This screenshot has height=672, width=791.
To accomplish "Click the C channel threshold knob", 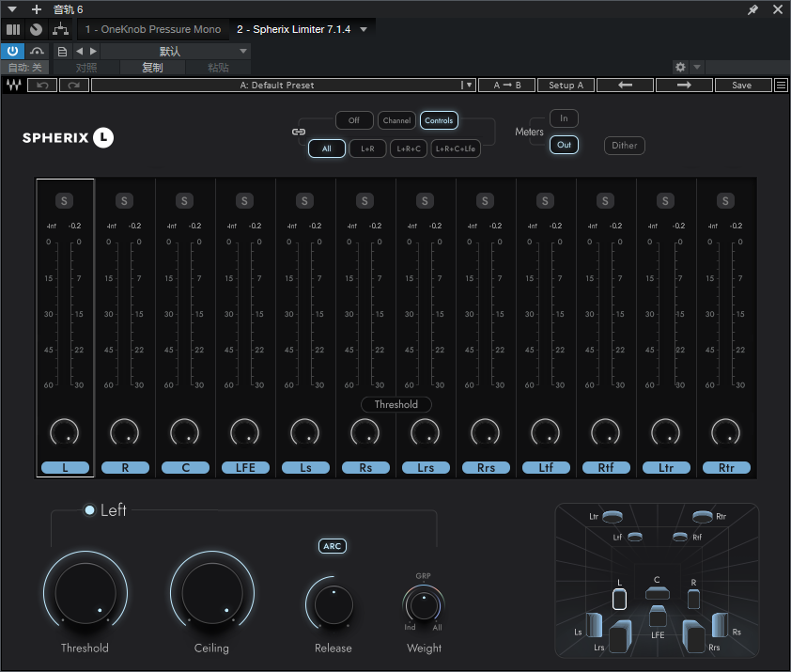I will coord(185,432).
